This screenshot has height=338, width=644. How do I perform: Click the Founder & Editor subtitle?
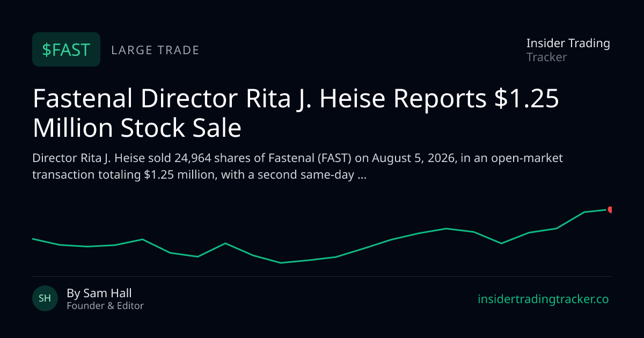point(105,306)
